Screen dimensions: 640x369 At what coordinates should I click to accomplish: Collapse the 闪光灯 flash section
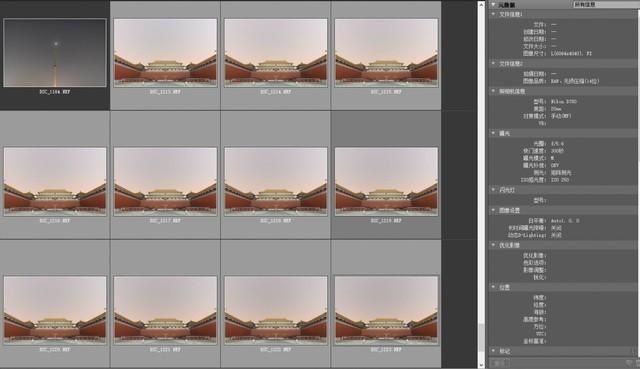tap(493, 190)
